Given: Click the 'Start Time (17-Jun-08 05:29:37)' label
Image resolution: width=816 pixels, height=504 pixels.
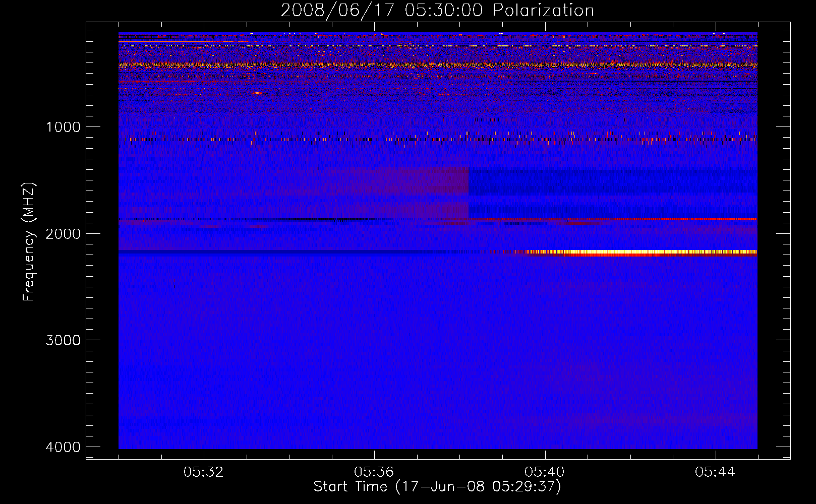Looking at the screenshot, I should point(437,487).
